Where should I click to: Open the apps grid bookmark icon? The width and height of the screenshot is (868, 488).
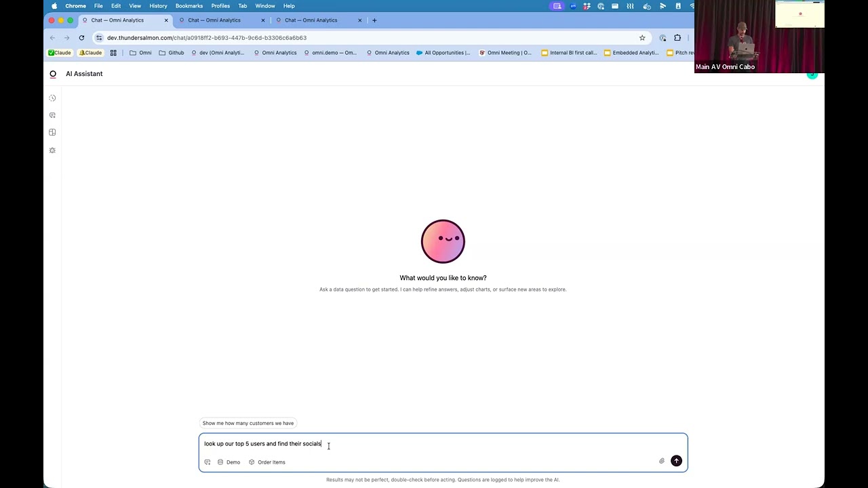pyautogui.click(x=113, y=53)
